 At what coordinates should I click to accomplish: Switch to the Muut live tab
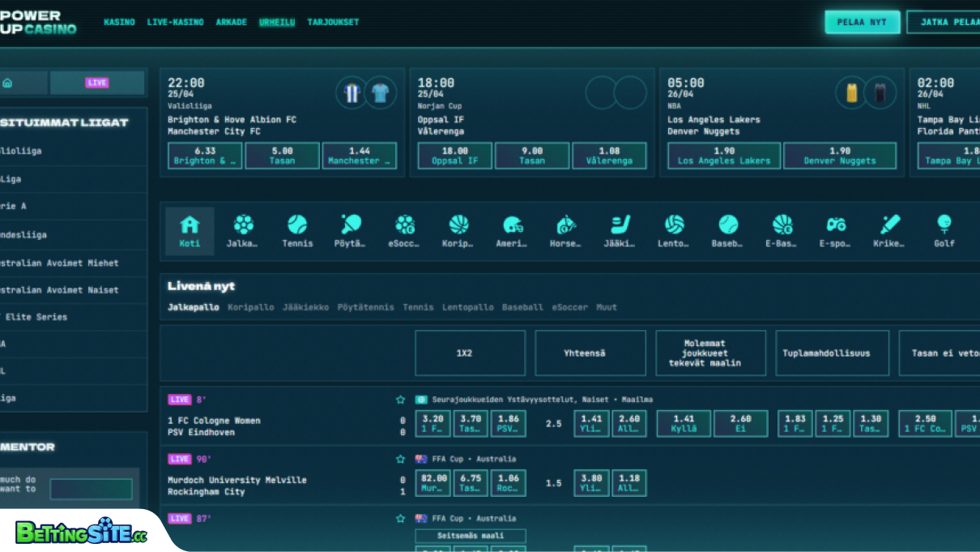pyautogui.click(x=607, y=307)
